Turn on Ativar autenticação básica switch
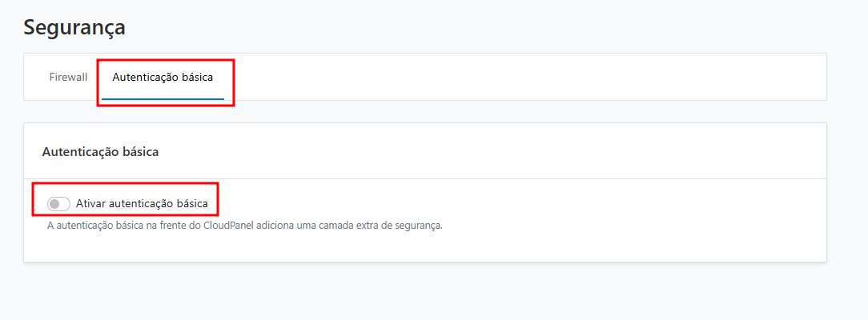The width and height of the screenshot is (868, 320). pos(58,204)
